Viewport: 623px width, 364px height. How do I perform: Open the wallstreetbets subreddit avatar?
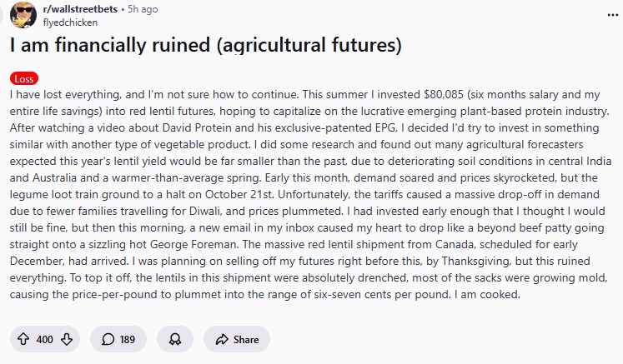(23, 16)
